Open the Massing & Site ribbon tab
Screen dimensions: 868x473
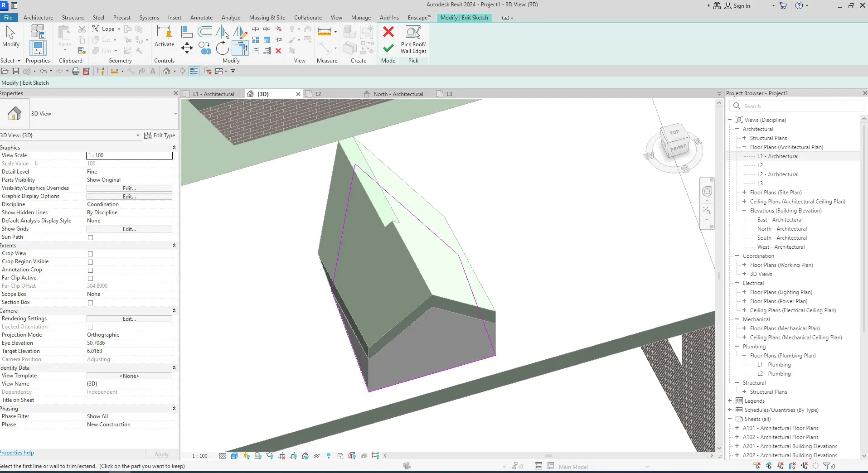(x=267, y=18)
